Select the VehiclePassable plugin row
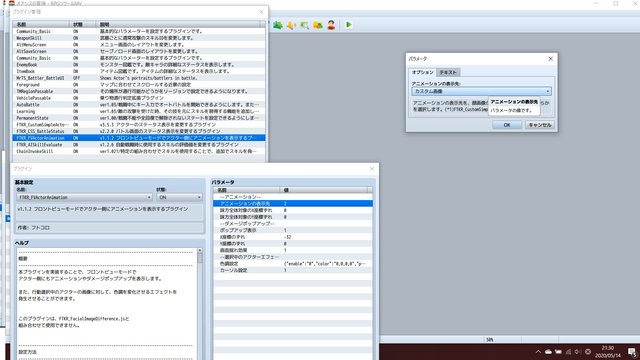This screenshot has height=360, width=640. tap(139, 98)
